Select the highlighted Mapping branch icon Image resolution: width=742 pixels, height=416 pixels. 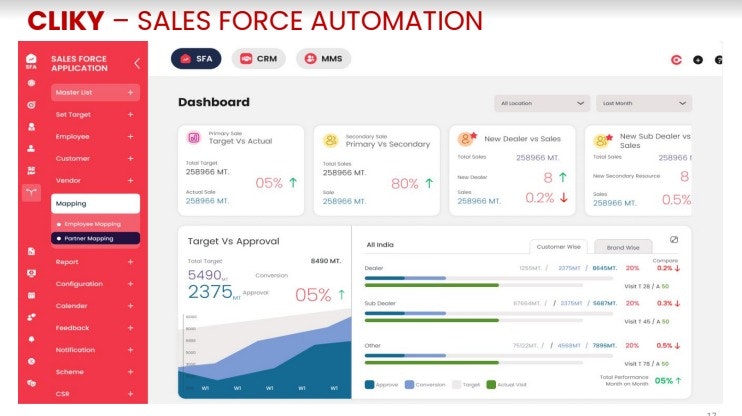31,193
